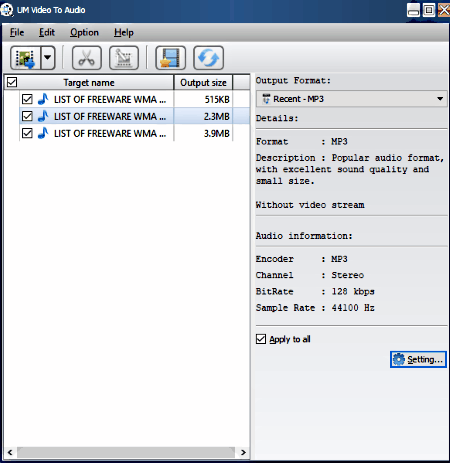Click music note icon of 2.3MB file
Image resolution: width=450 pixels, height=463 pixels.
click(43, 116)
